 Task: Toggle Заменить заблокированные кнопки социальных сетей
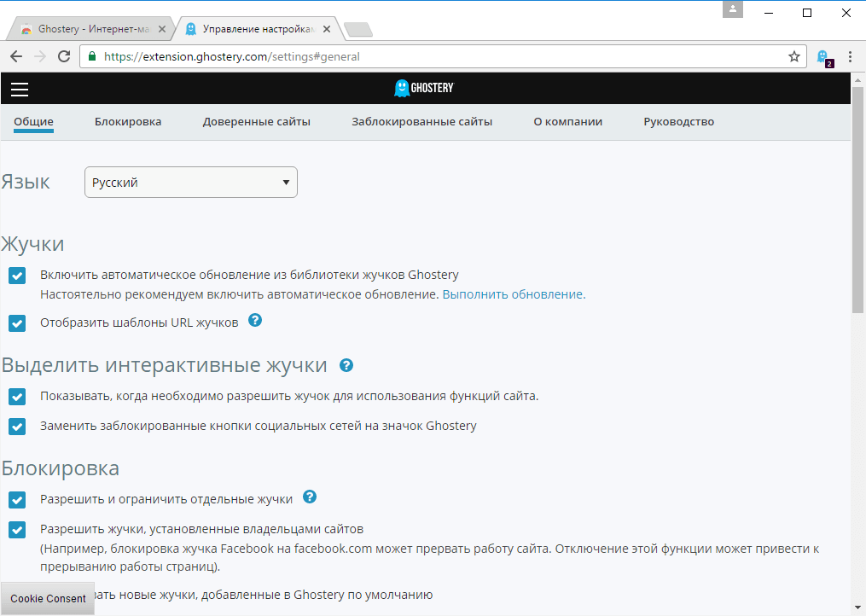(x=17, y=427)
